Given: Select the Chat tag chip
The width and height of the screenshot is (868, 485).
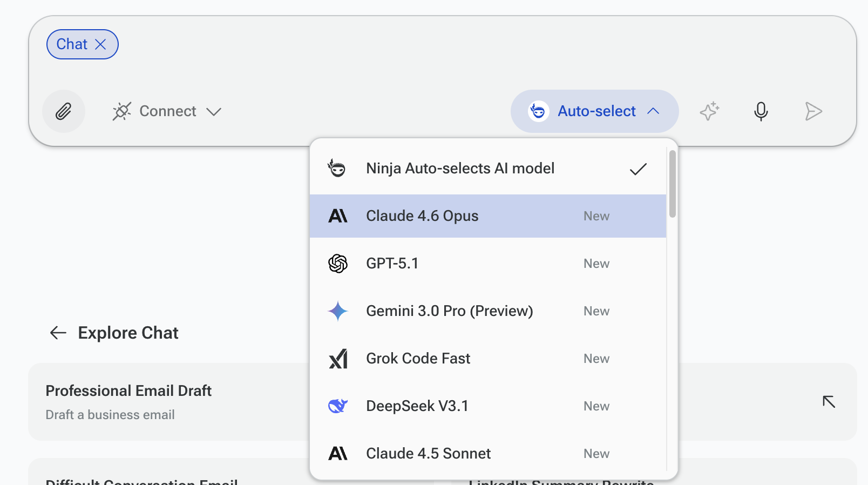Looking at the screenshot, I should point(82,44).
